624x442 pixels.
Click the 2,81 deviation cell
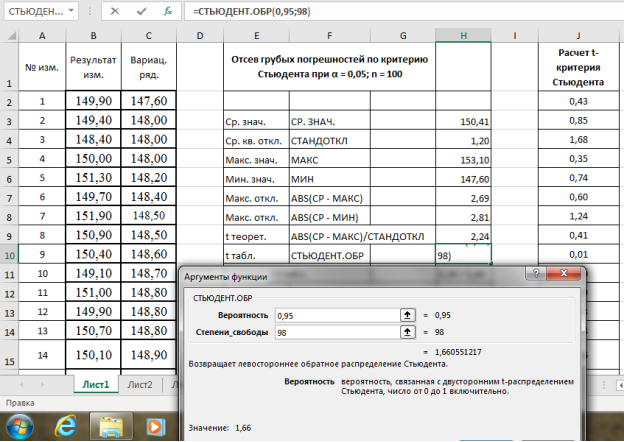pos(463,216)
